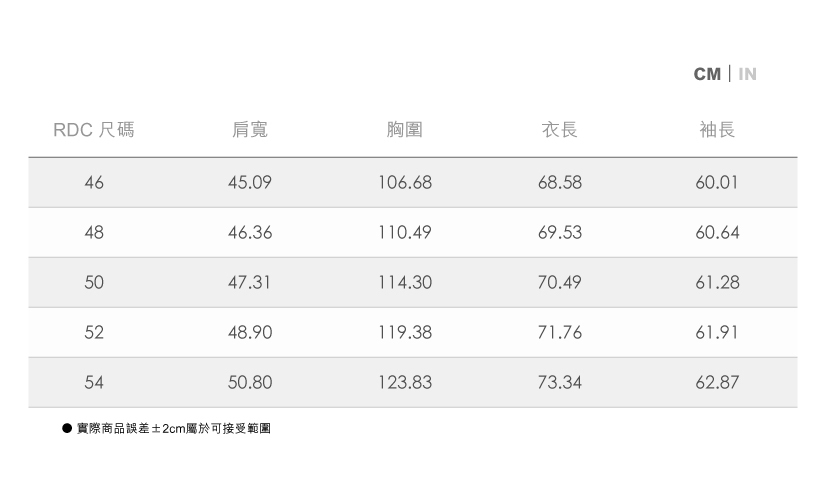Switch size units to IN
The width and height of the screenshot is (825, 500).
pos(747,75)
